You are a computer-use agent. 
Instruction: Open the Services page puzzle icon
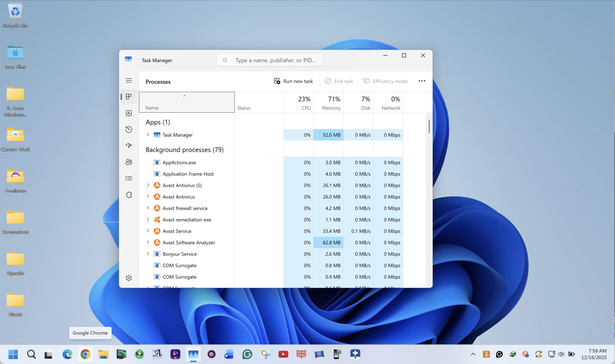(x=129, y=195)
